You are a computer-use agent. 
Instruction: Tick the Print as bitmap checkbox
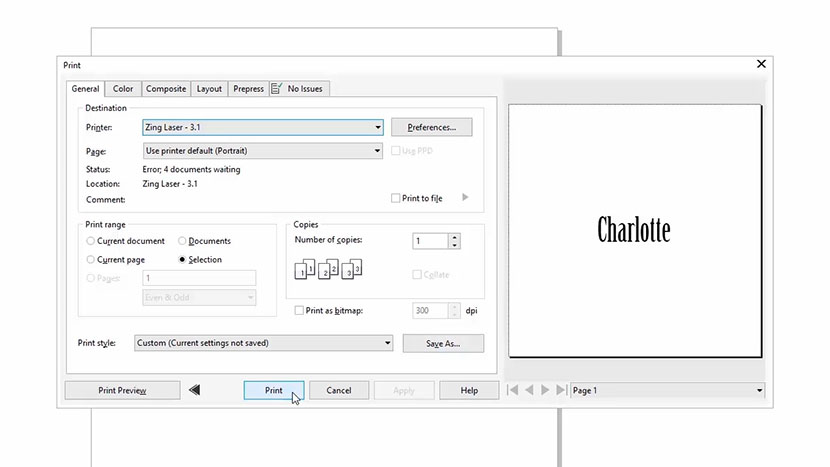point(299,311)
